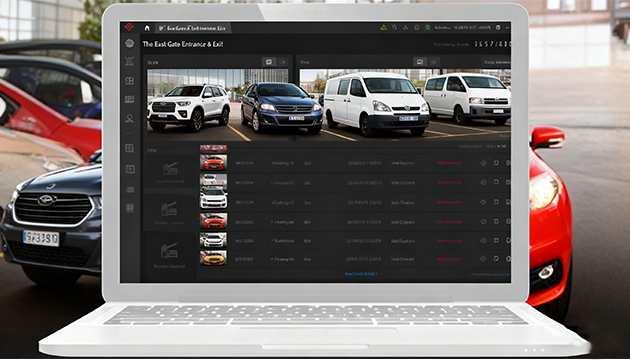The image size is (630, 360).
Task: Click the round icon beside the top-bar clock
Action: point(498,27)
